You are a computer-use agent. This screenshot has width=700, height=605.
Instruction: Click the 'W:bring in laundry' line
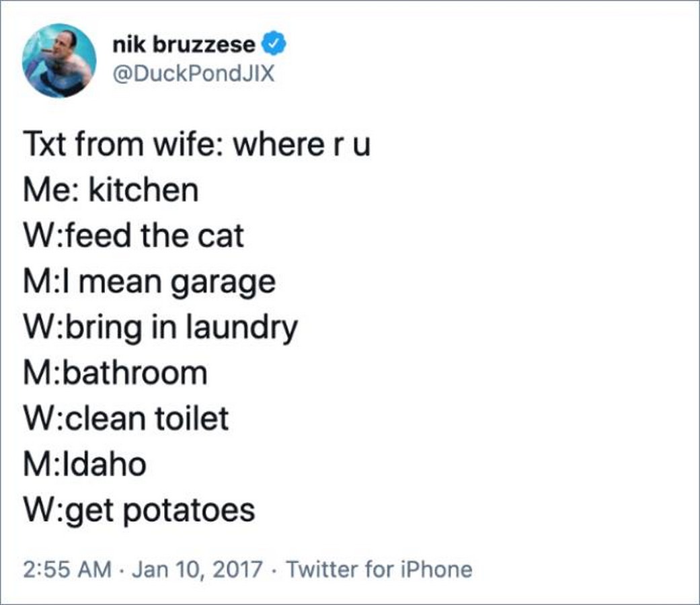(x=160, y=329)
